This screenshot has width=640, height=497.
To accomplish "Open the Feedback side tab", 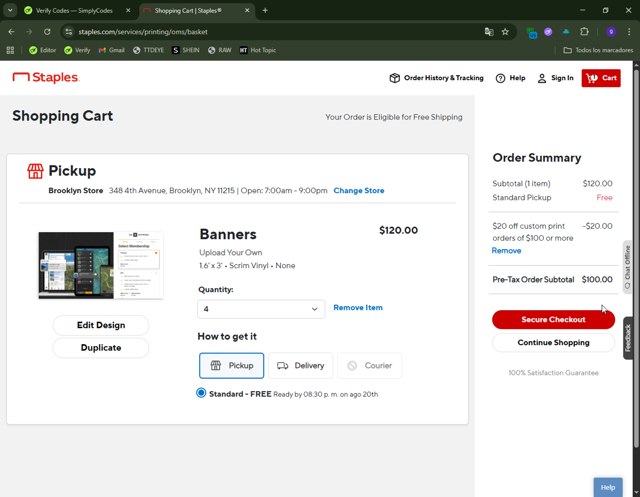I will coord(628,338).
